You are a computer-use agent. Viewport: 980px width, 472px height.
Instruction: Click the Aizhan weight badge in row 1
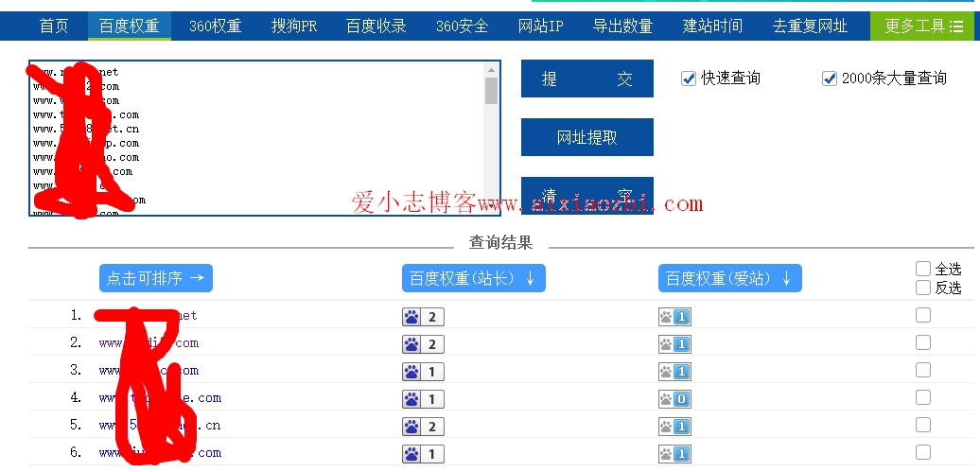[x=674, y=317]
